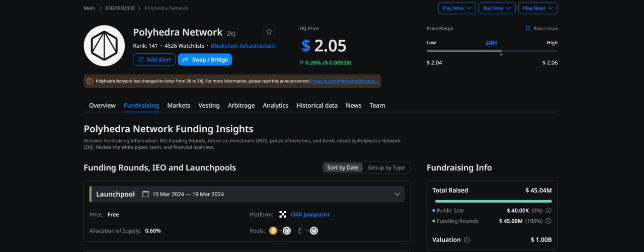Click the 24H price range label

pos(491,43)
